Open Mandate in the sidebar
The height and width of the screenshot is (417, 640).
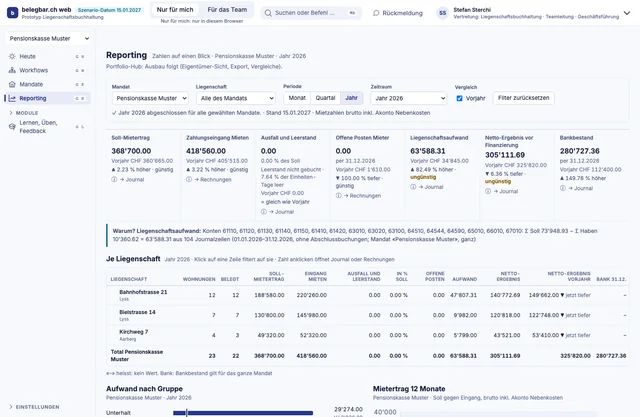[x=47, y=84]
